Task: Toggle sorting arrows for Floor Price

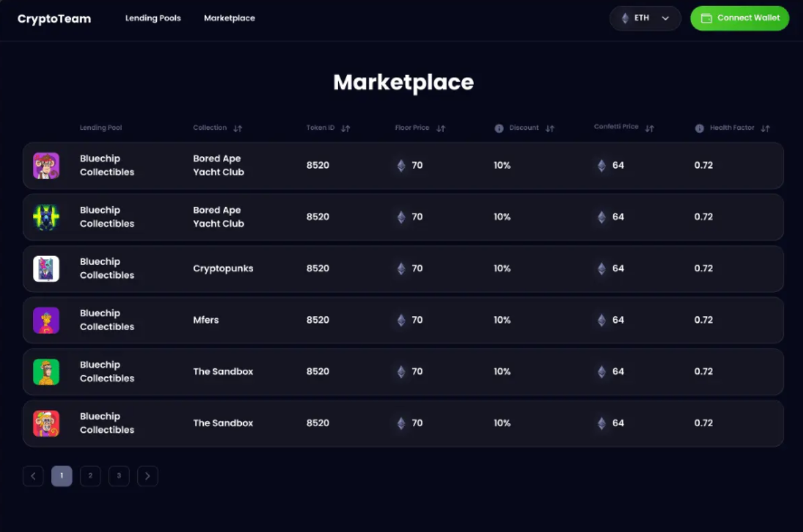Action: [441, 129]
